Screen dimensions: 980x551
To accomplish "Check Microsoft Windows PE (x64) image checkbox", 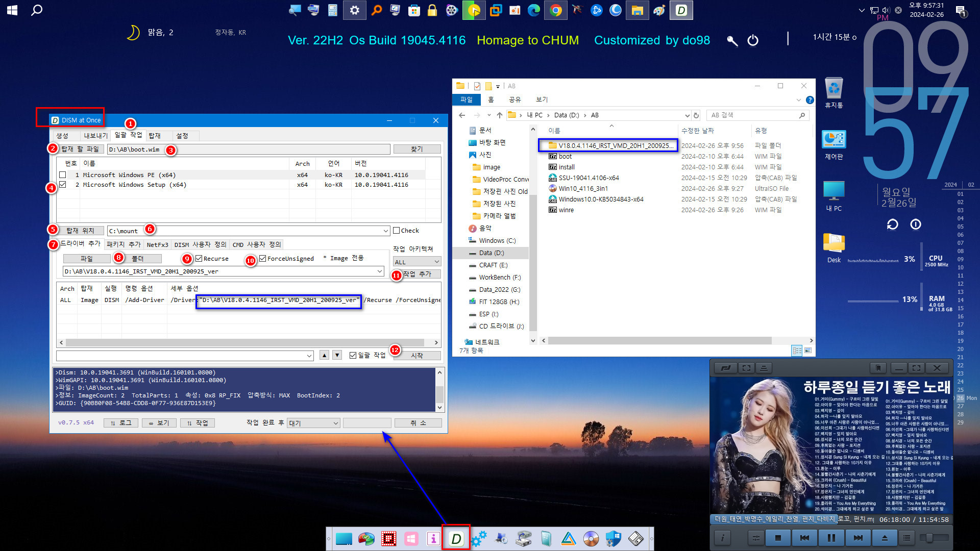I will (63, 175).
